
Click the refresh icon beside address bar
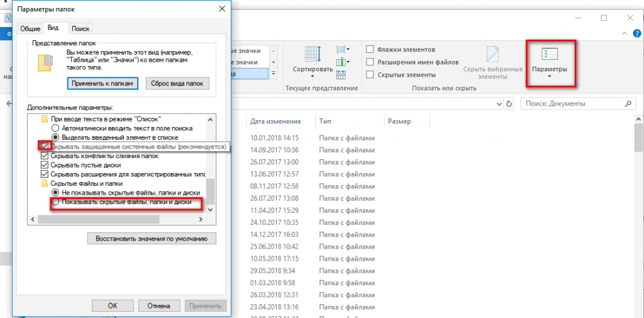tap(509, 104)
